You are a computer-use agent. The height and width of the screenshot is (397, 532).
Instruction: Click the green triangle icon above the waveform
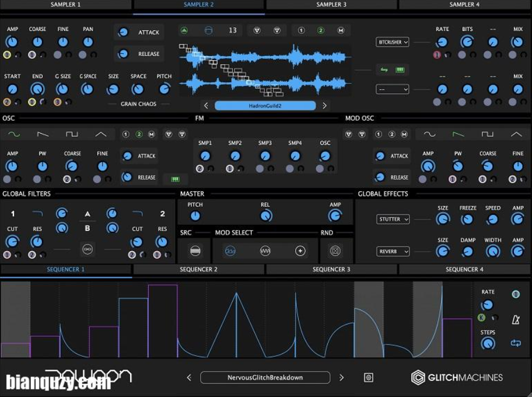(x=184, y=30)
